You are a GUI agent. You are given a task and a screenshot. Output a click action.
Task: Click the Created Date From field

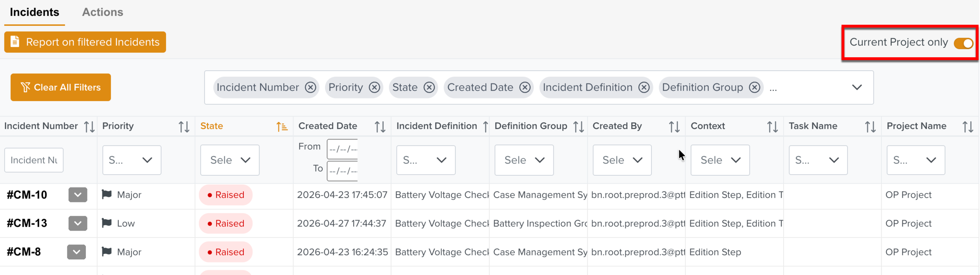[x=342, y=149]
